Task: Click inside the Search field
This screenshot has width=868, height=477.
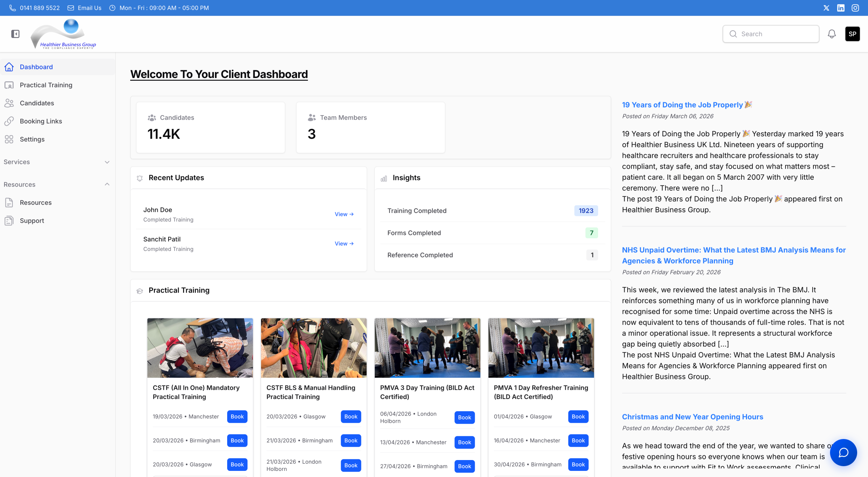Action: (x=771, y=34)
